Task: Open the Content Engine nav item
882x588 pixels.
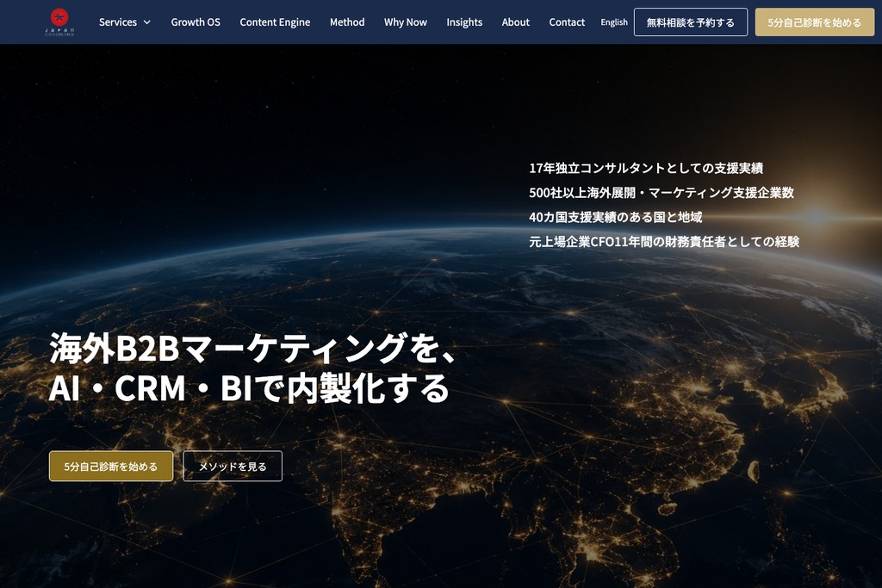Action: [275, 22]
